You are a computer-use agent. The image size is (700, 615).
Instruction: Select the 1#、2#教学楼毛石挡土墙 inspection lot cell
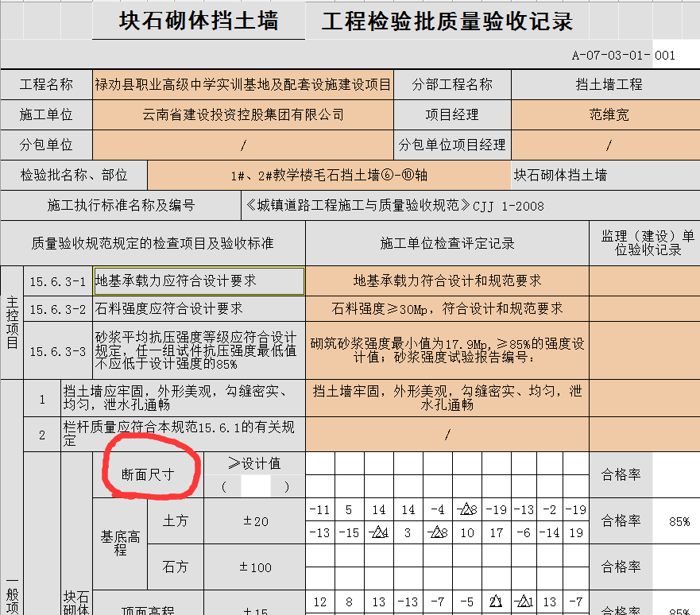pyautogui.click(x=329, y=175)
